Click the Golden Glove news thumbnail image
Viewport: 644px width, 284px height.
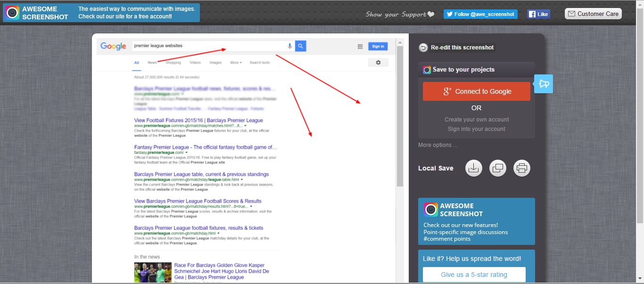coord(153,273)
